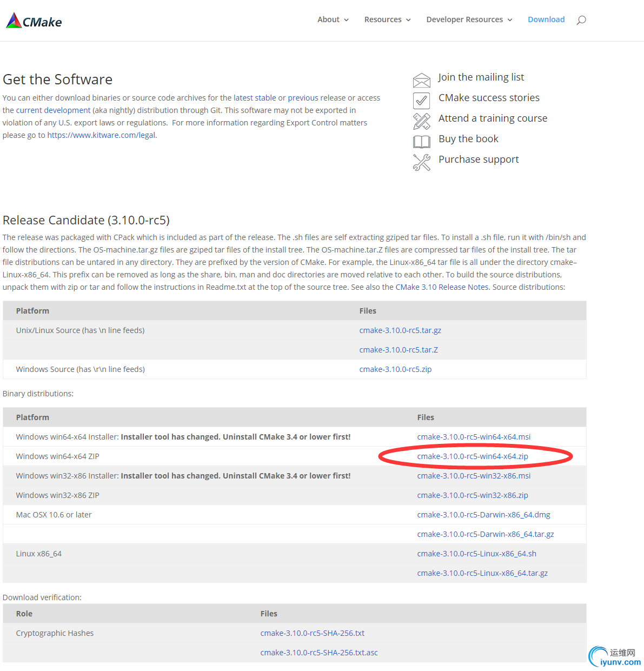Screen dimensions: 644x671
Task: Click the Get the Software heading
Action: point(57,79)
